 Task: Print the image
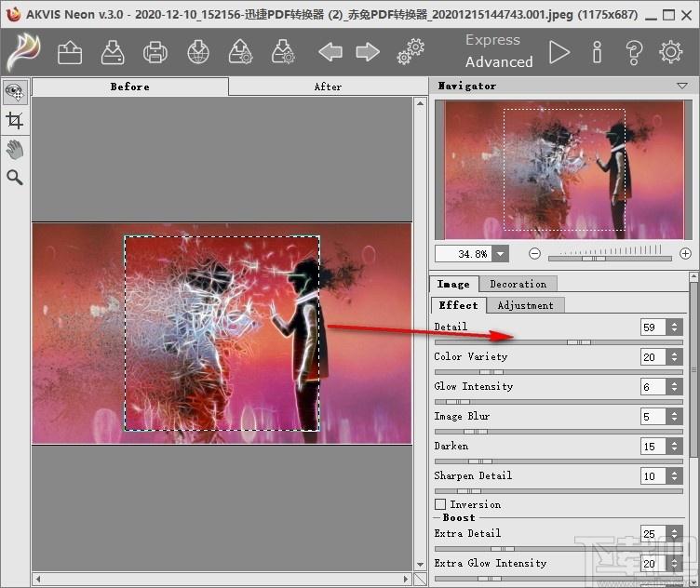point(155,52)
